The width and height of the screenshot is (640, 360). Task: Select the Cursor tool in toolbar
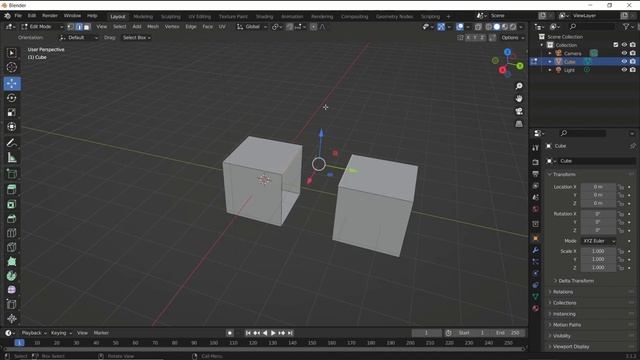11,67
